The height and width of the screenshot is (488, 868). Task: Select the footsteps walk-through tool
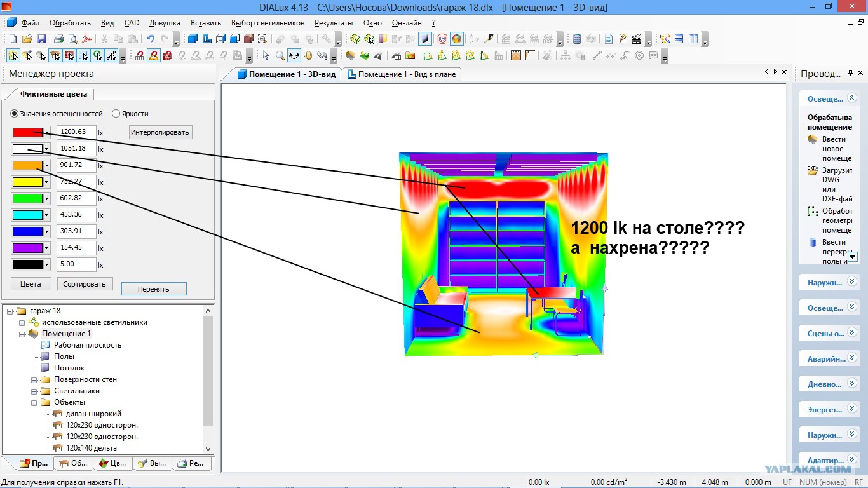322,55
